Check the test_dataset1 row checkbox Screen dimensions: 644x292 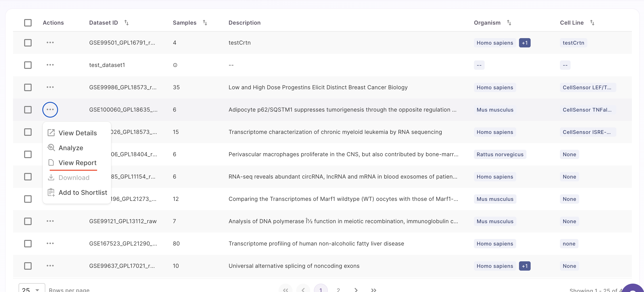point(28,65)
